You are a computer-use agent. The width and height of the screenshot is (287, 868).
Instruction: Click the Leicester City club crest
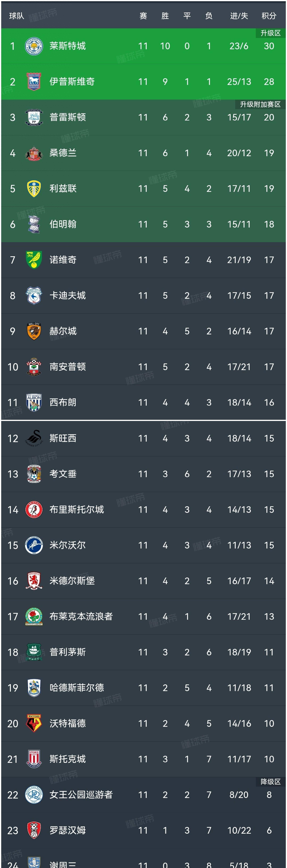34,46
